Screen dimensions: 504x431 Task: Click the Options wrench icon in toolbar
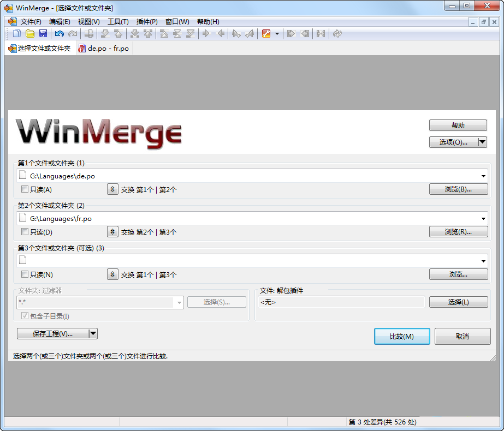(x=266, y=34)
